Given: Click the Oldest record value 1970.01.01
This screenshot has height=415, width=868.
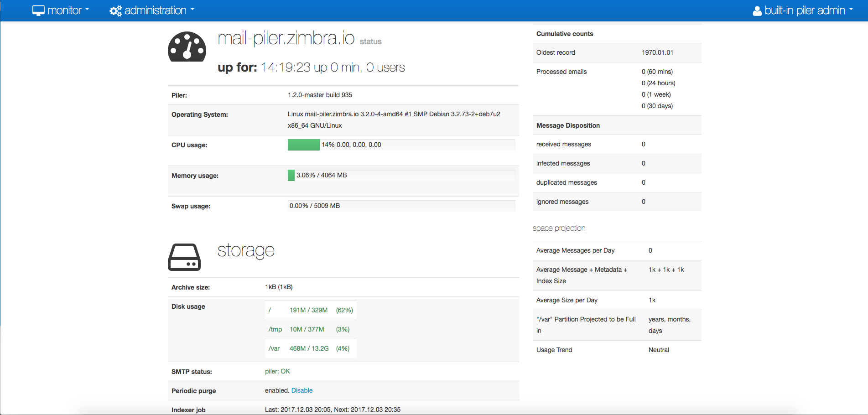Looking at the screenshot, I should tap(657, 52).
